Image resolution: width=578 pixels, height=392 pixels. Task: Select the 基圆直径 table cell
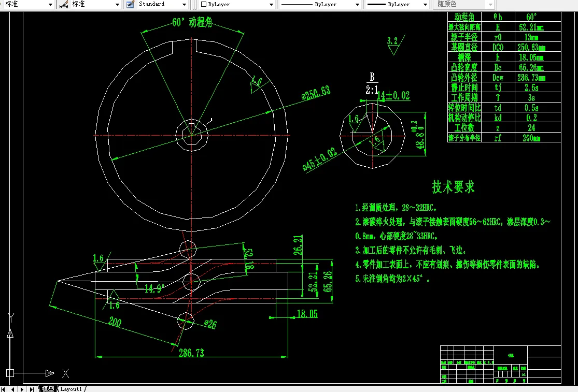point(464,47)
